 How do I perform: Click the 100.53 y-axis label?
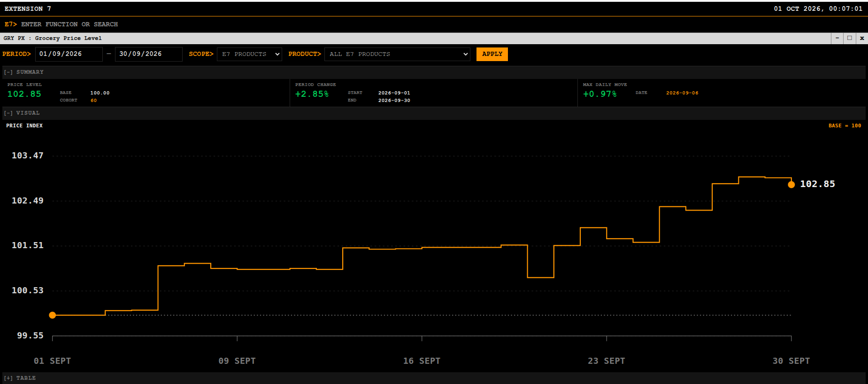(28, 290)
